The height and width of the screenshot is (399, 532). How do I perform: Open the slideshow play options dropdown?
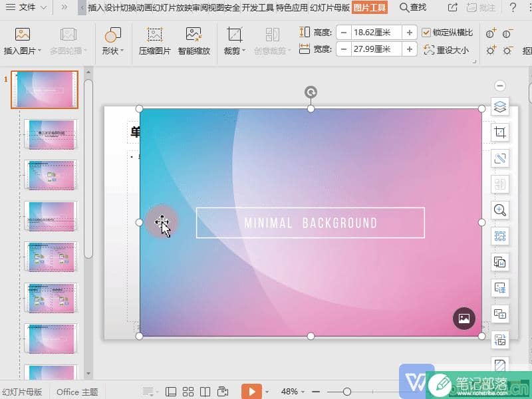(x=267, y=392)
